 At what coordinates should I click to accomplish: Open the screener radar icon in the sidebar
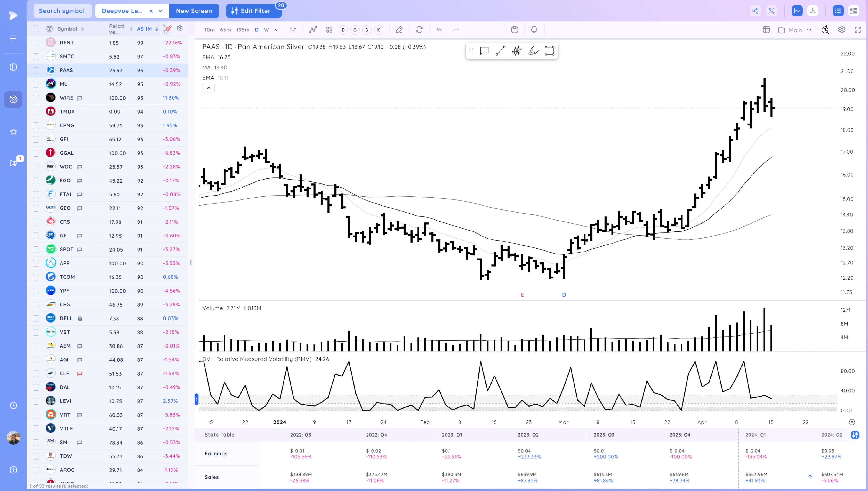13,99
